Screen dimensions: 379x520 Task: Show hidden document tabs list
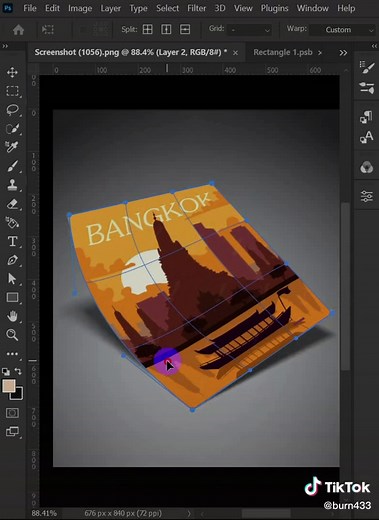(343, 53)
